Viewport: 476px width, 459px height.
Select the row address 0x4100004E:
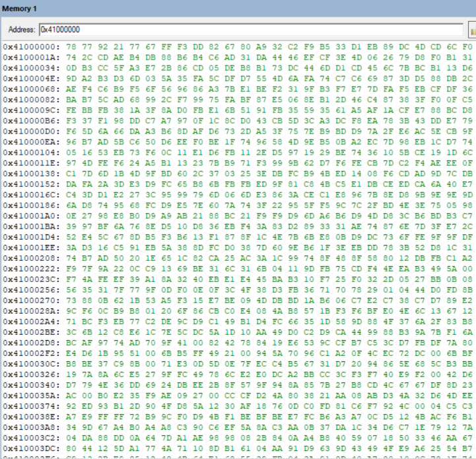(x=32, y=79)
